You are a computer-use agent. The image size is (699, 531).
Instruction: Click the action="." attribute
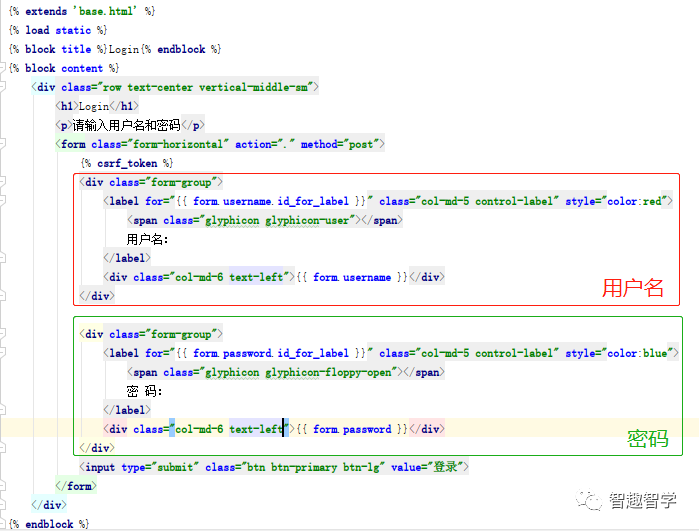point(265,144)
